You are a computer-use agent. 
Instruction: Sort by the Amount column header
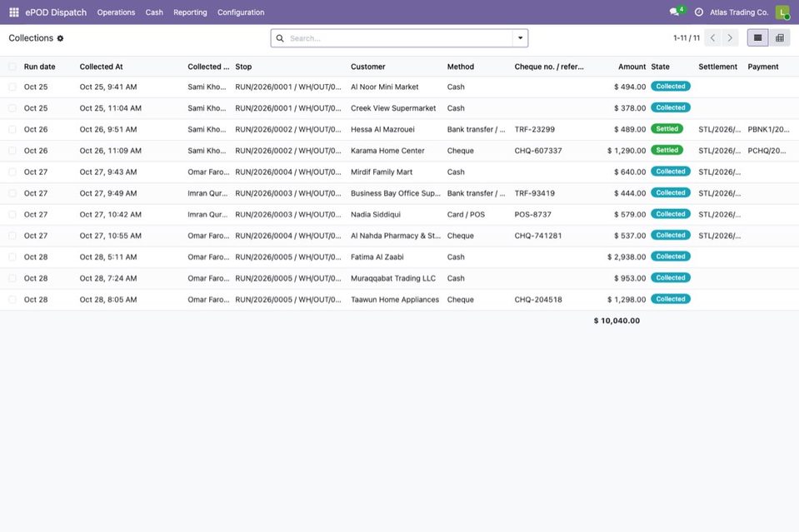click(x=632, y=67)
